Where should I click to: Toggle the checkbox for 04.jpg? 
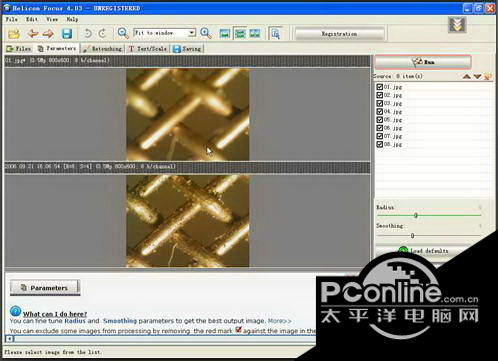pos(380,111)
